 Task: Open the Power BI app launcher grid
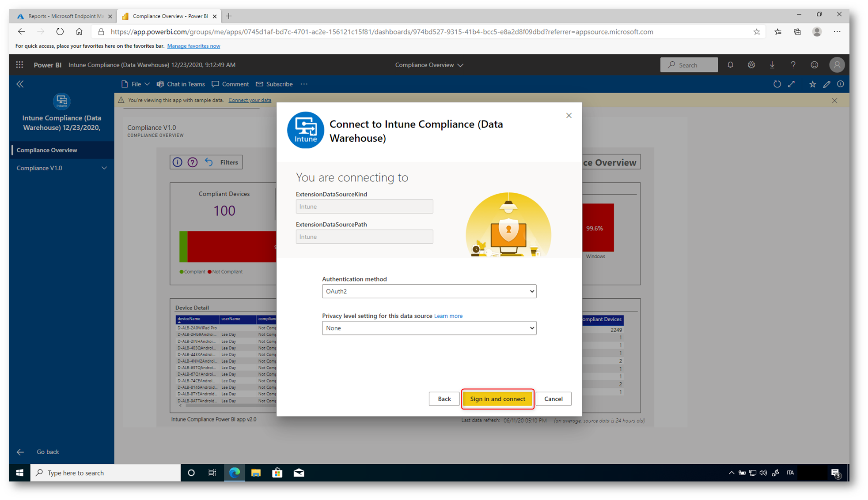coord(19,65)
